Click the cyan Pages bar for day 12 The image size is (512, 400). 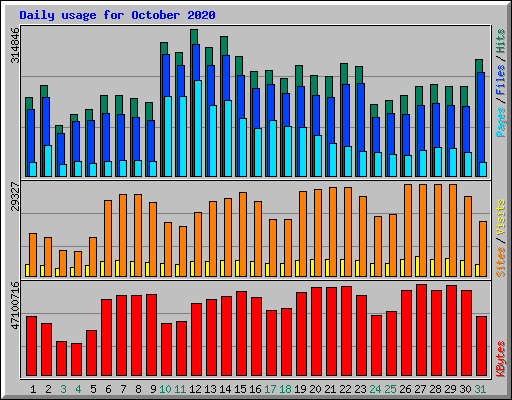[x=198, y=128]
